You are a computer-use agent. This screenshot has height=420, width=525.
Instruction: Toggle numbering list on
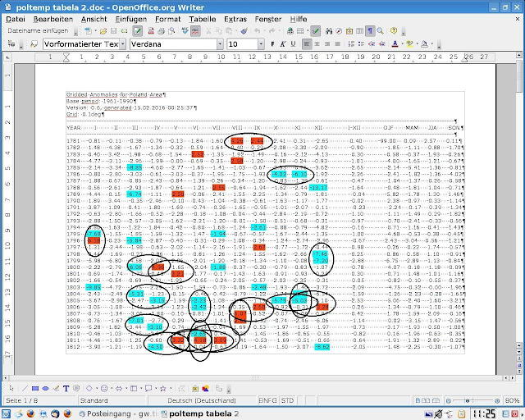click(x=351, y=43)
